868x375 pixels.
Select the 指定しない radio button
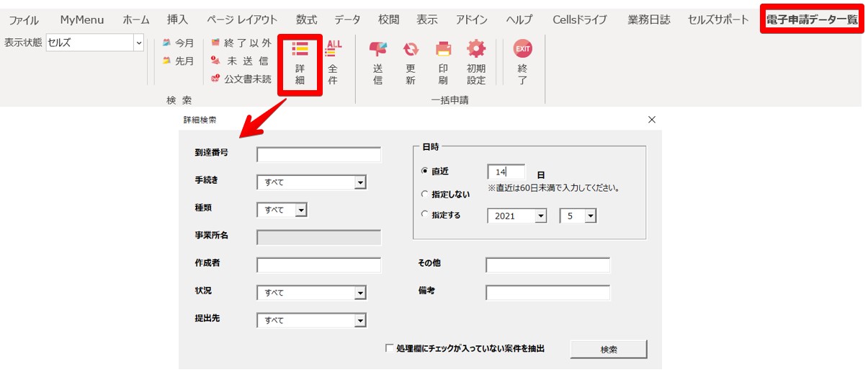click(424, 194)
